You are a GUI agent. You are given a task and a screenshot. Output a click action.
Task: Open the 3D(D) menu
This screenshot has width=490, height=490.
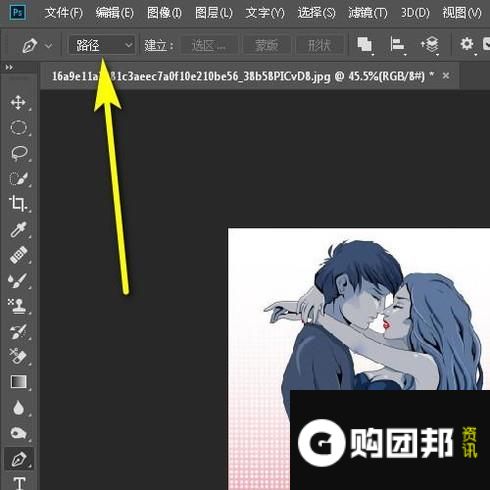click(x=415, y=13)
